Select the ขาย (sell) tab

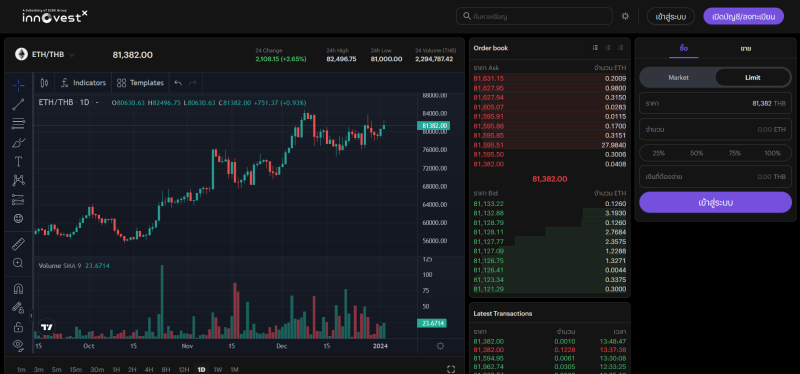[745, 48]
